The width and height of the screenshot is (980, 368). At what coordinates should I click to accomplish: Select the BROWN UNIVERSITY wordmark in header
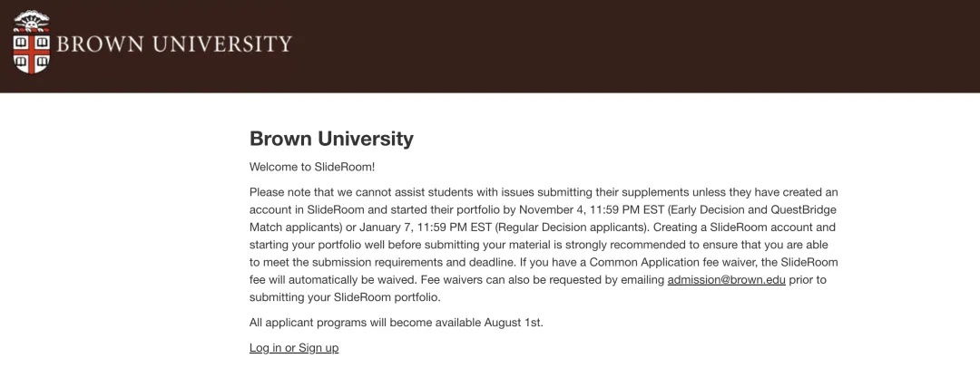174,44
